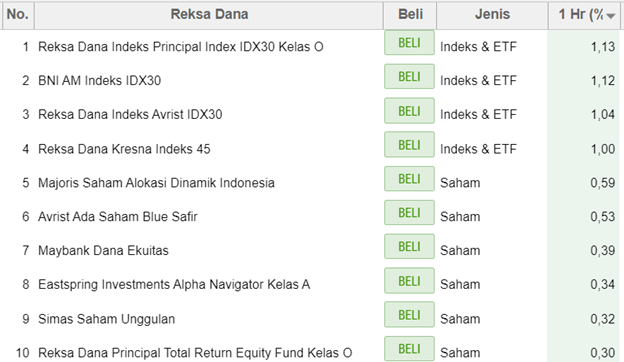624x362 pixels.
Task: Sort table by Jenis column header
Action: coord(492,14)
